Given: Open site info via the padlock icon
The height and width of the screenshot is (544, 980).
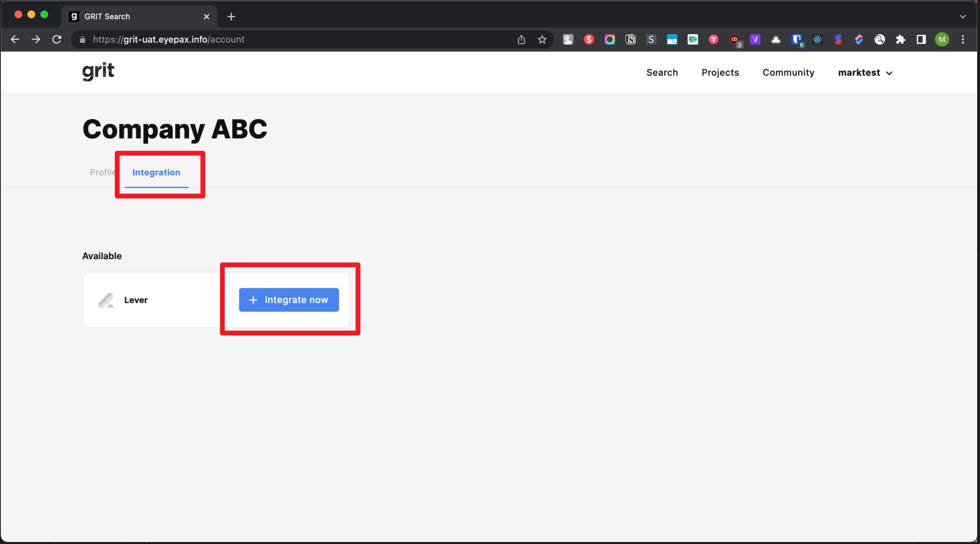Looking at the screenshot, I should click(82, 39).
